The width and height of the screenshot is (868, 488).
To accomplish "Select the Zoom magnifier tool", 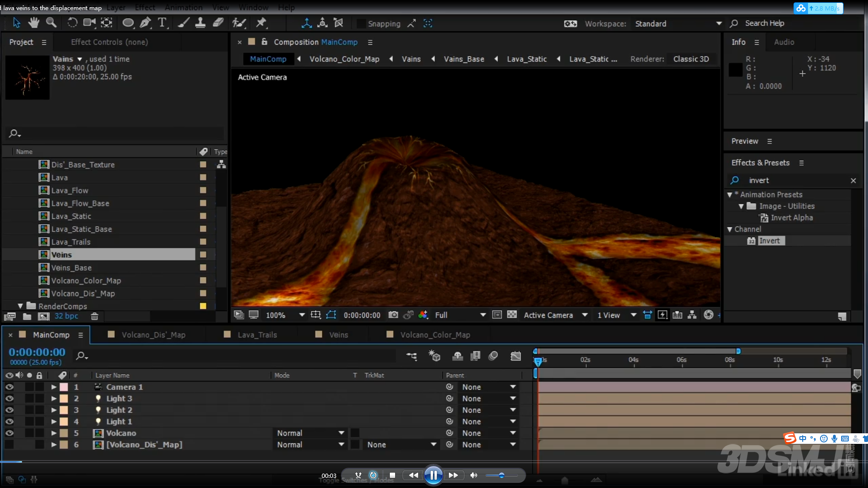I will point(51,23).
